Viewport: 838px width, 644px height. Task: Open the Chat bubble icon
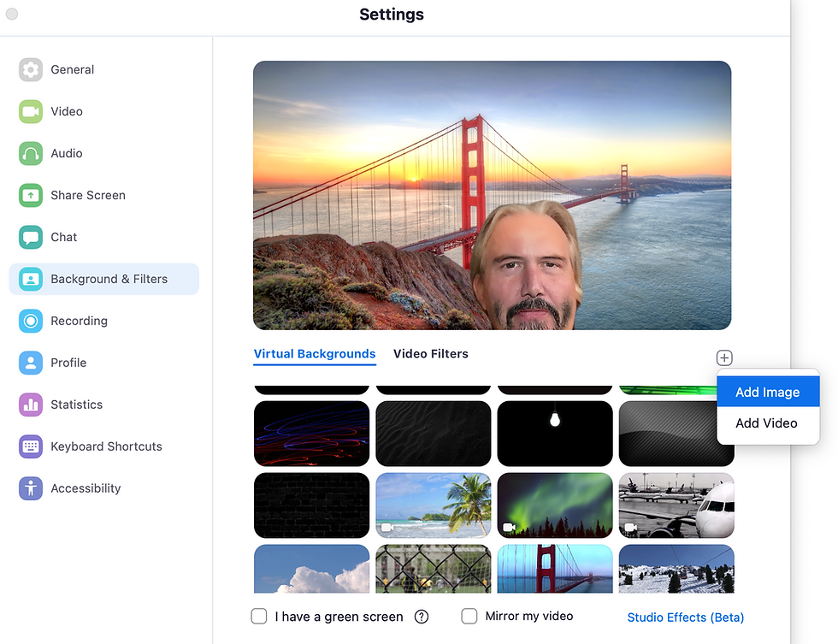(x=31, y=237)
